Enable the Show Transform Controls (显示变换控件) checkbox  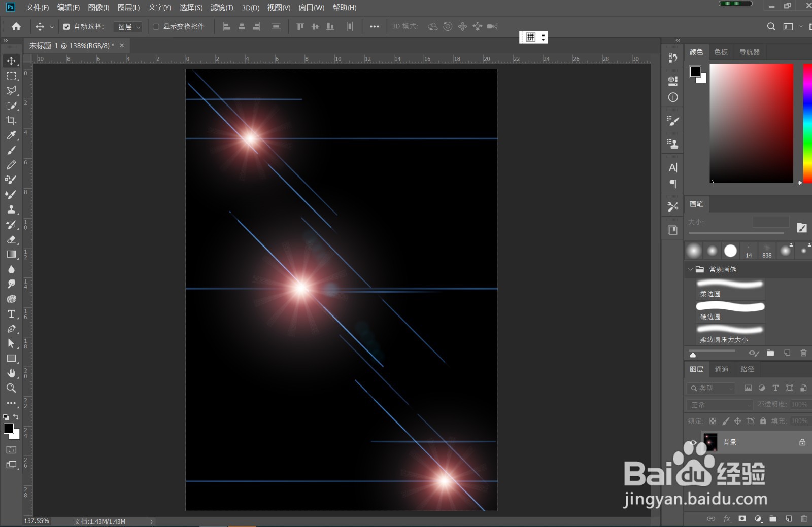coord(156,27)
